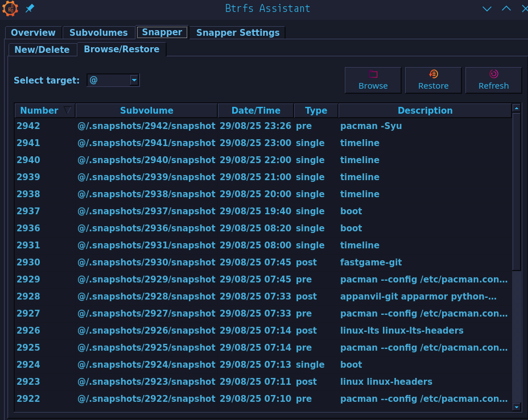
Task: Select snapshot number 2939
Action: (28, 177)
